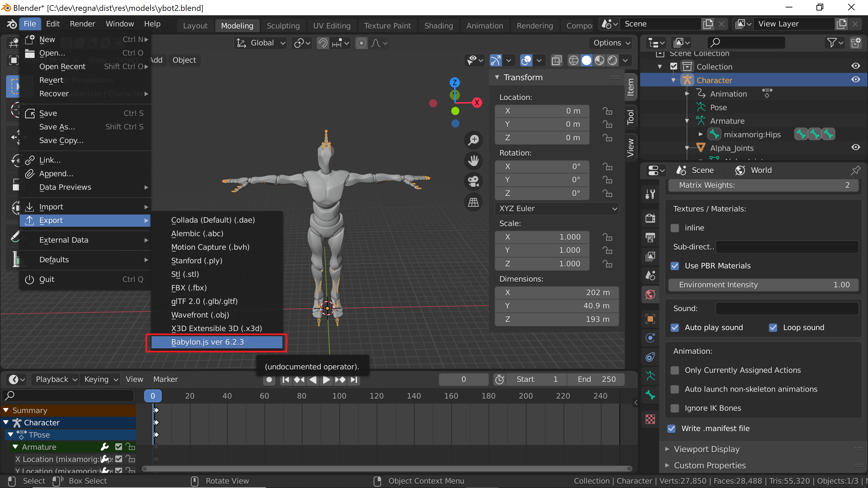Viewport: 868px width, 488px height.
Task: Click Matrix Weights value field
Action: [x=764, y=185]
